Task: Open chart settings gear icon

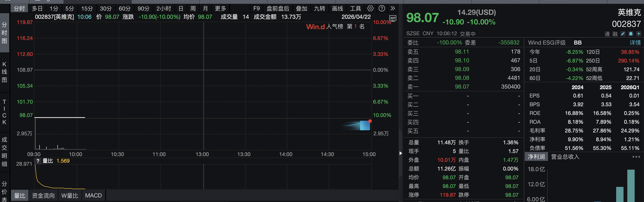Action: [370, 9]
